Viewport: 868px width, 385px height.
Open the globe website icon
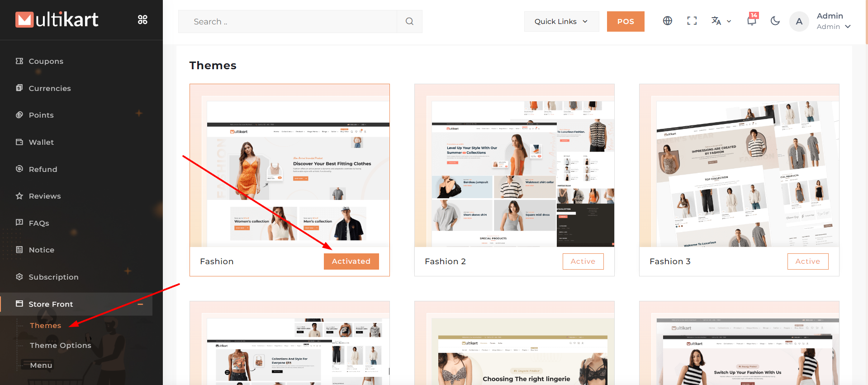coord(667,21)
